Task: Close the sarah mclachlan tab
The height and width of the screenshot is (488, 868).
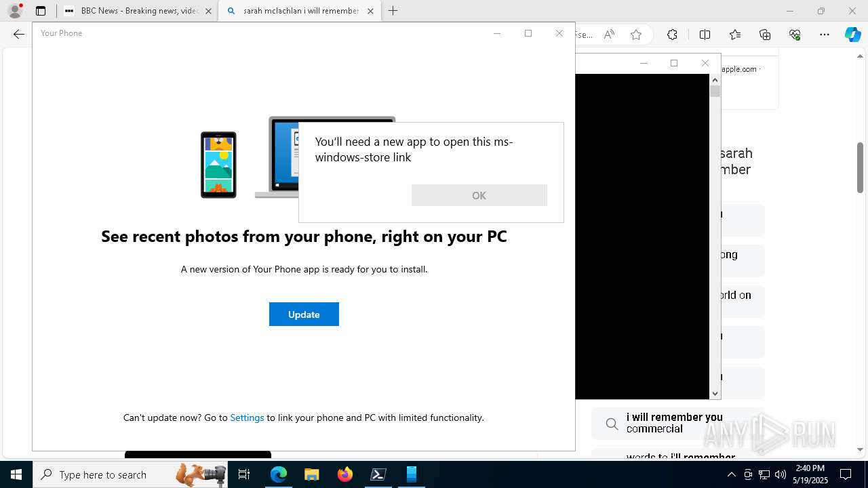Action: coord(370,11)
